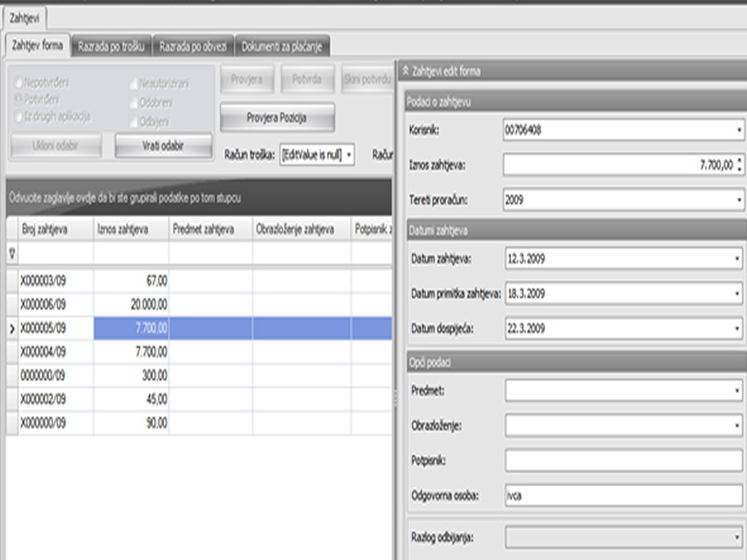The width and height of the screenshot is (747, 560).
Task: Click the Potpisnik input field
Action: pyautogui.click(x=624, y=461)
